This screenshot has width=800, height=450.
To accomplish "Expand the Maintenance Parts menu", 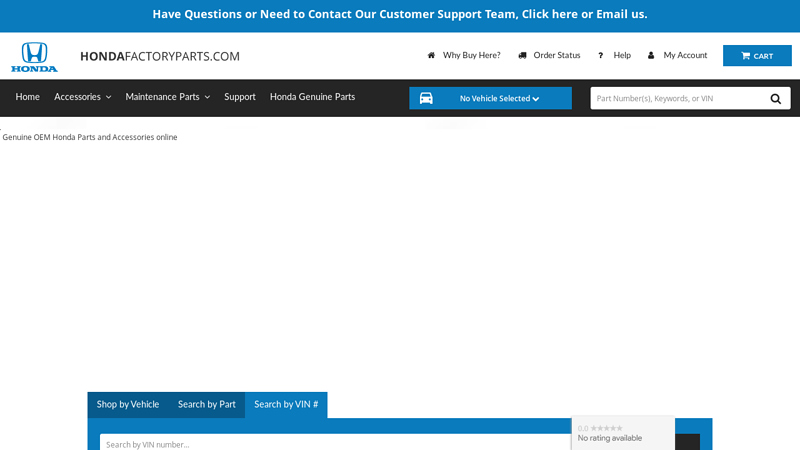I will pyautogui.click(x=168, y=97).
